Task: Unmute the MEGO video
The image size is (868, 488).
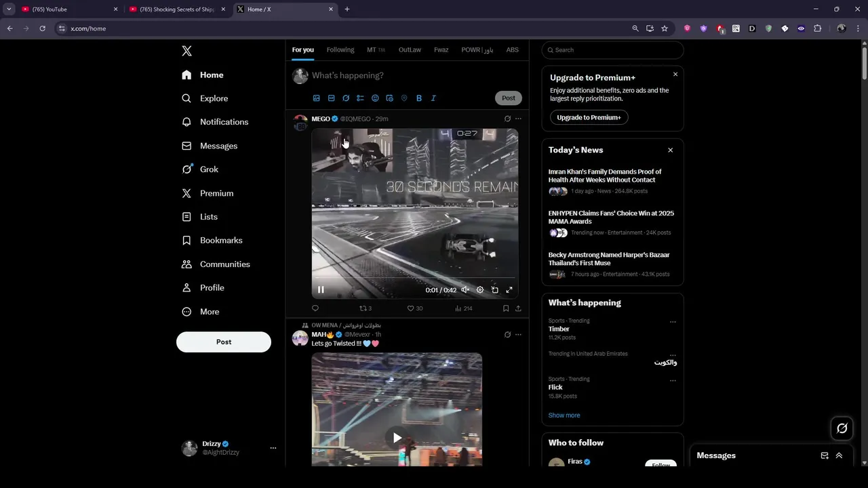Action: 465,290
